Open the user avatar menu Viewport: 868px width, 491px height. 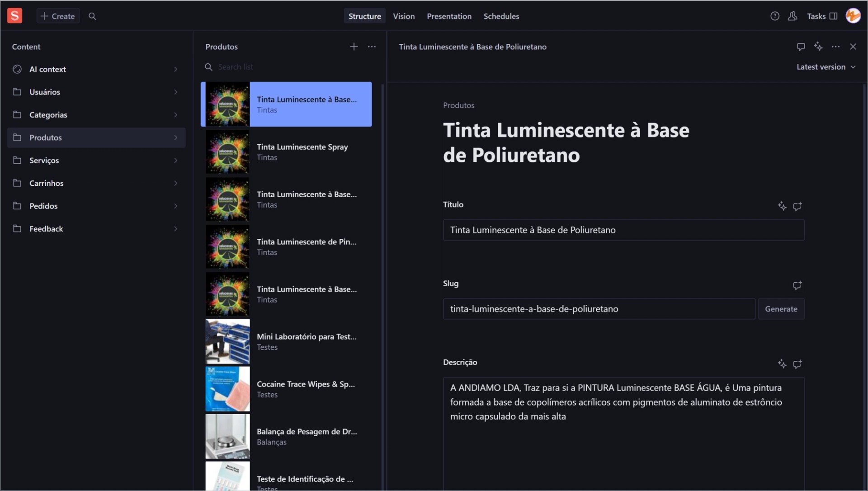[853, 16]
